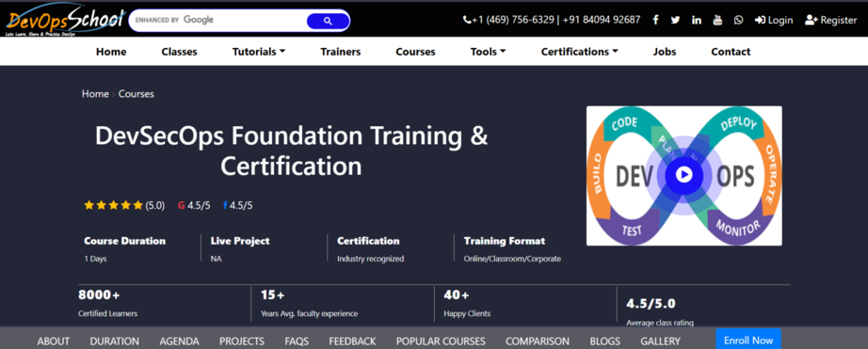Click Online/Classroom/Corporate text

[512, 259]
